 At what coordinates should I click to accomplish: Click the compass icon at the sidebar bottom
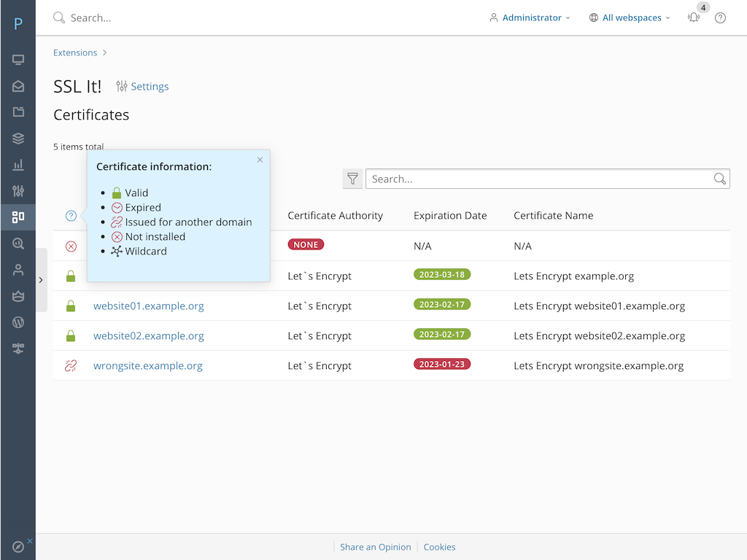tap(18, 546)
